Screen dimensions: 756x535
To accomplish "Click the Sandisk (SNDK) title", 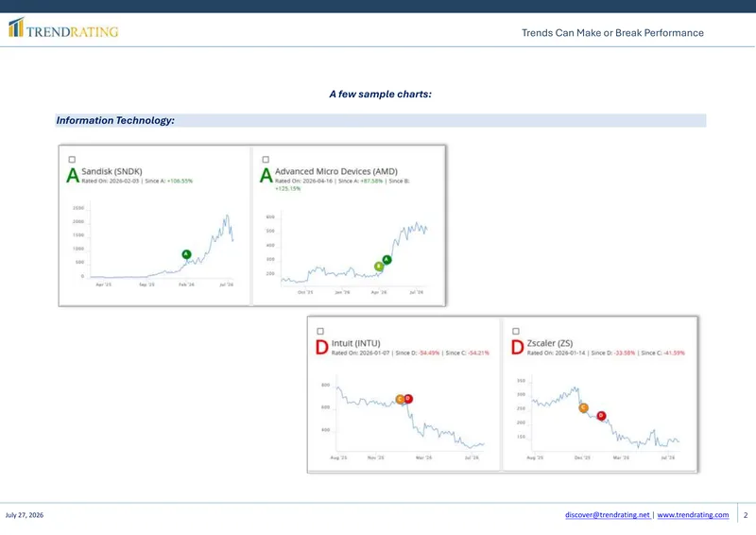I will point(112,171).
